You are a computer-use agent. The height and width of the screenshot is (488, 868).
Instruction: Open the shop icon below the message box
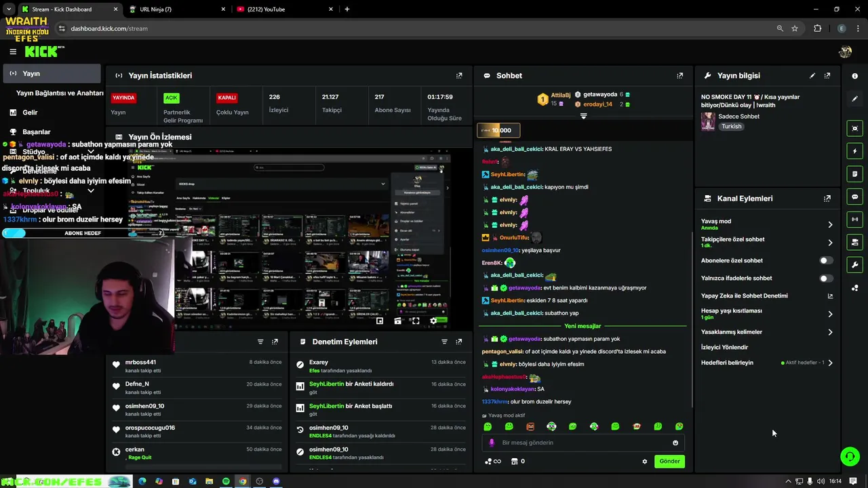(514, 462)
